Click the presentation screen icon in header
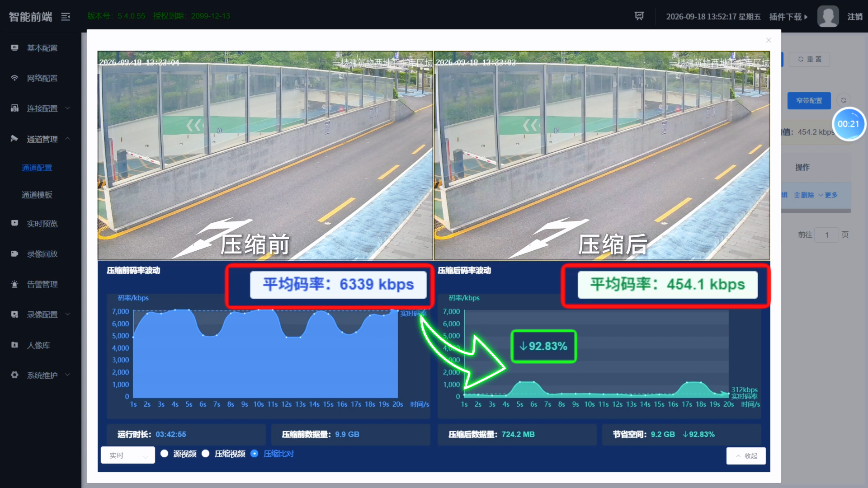The height and width of the screenshot is (488, 868). pyautogui.click(x=639, y=16)
